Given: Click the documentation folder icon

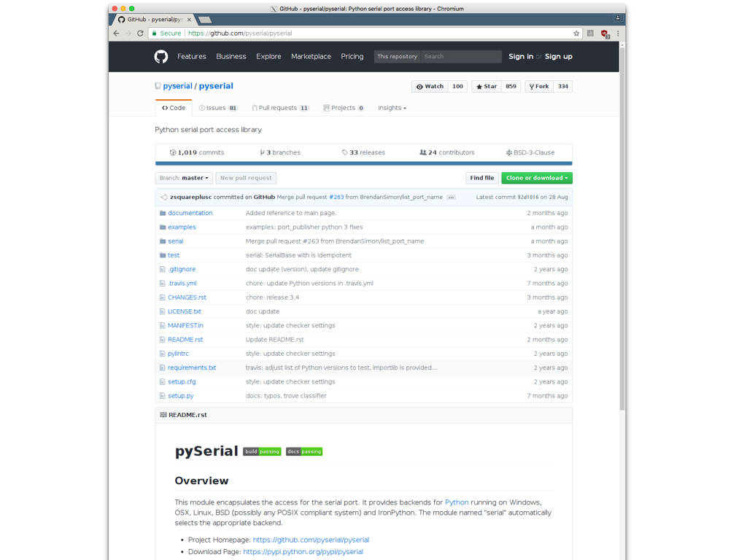Looking at the screenshot, I should pos(162,213).
